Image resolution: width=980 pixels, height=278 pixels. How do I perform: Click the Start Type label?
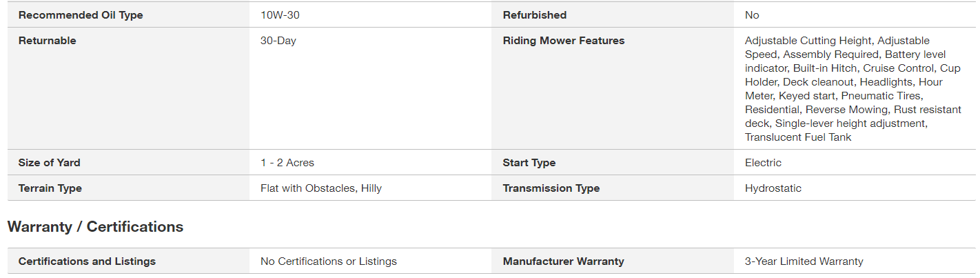tap(529, 163)
